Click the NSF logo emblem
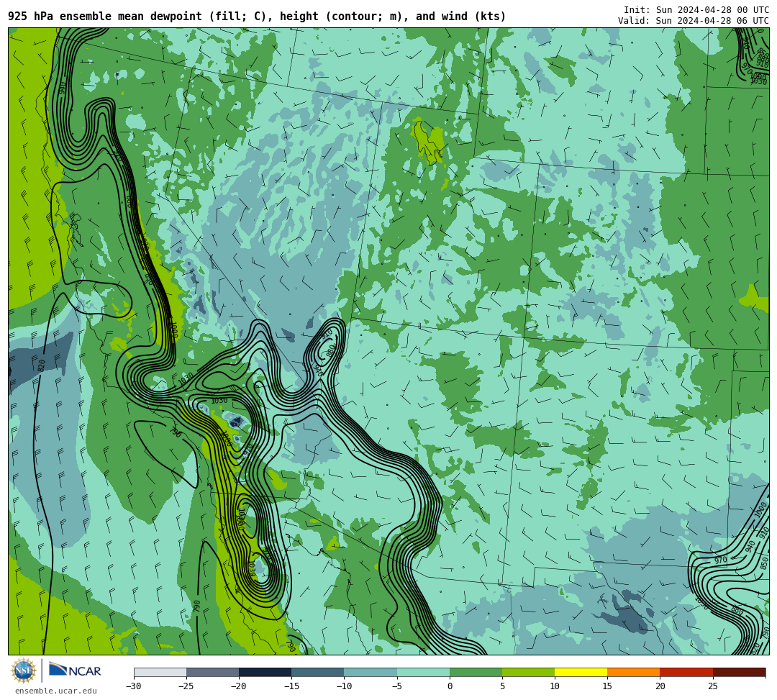This screenshot has height=700, width=777. [23, 671]
